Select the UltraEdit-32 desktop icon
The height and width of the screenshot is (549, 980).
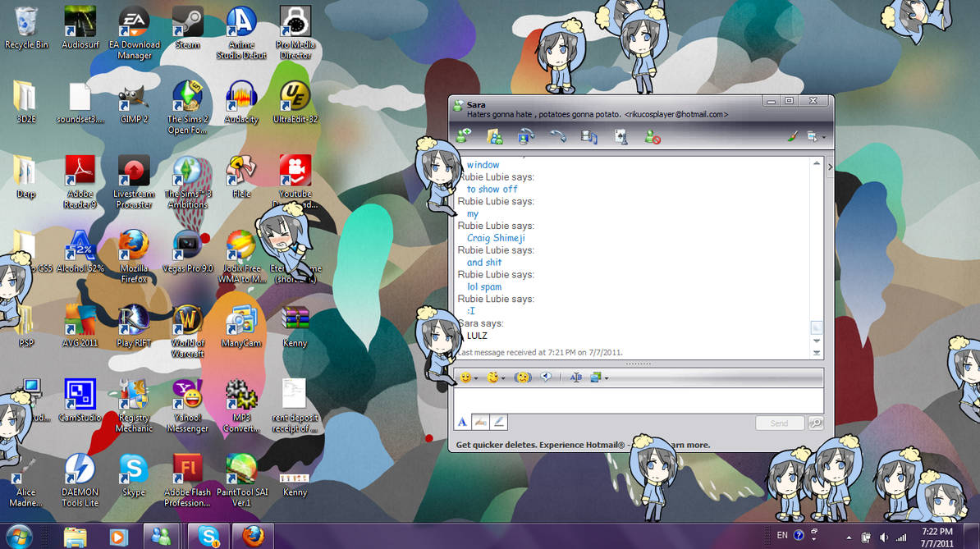coord(295,103)
